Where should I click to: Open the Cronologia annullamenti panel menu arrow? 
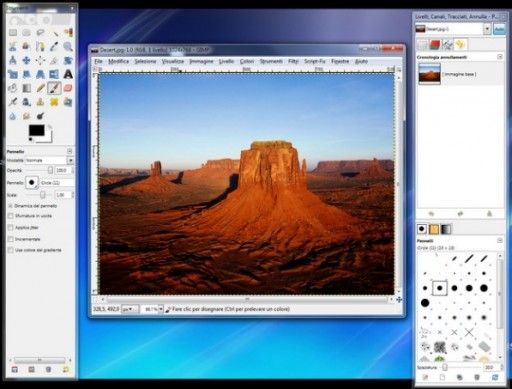(500, 57)
